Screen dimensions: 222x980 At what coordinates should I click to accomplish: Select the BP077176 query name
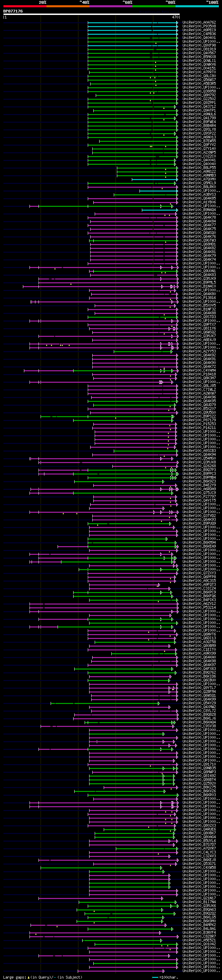coord(13,11)
